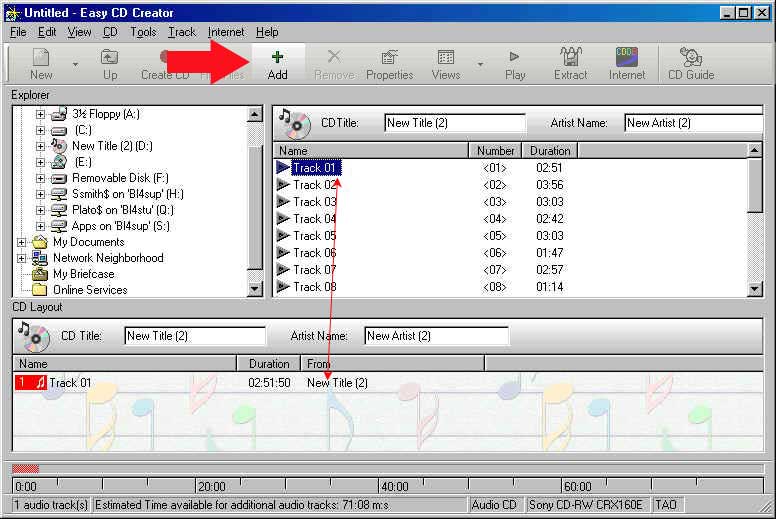Open the Track menu
Screen dimensions: 776x519
pyautogui.click(x=182, y=32)
